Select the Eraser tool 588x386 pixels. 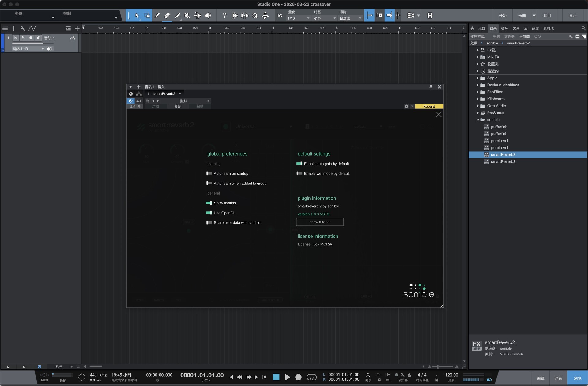click(167, 16)
